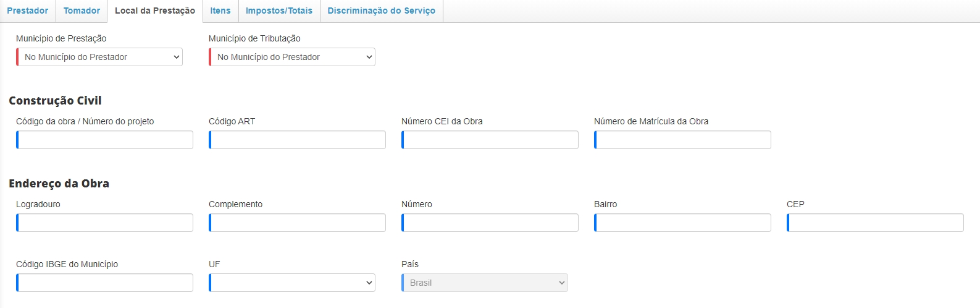The height and width of the screenshot is (308, 980).
Task: Click the País dropdown showing Brasil
Action: click(485, 283)
